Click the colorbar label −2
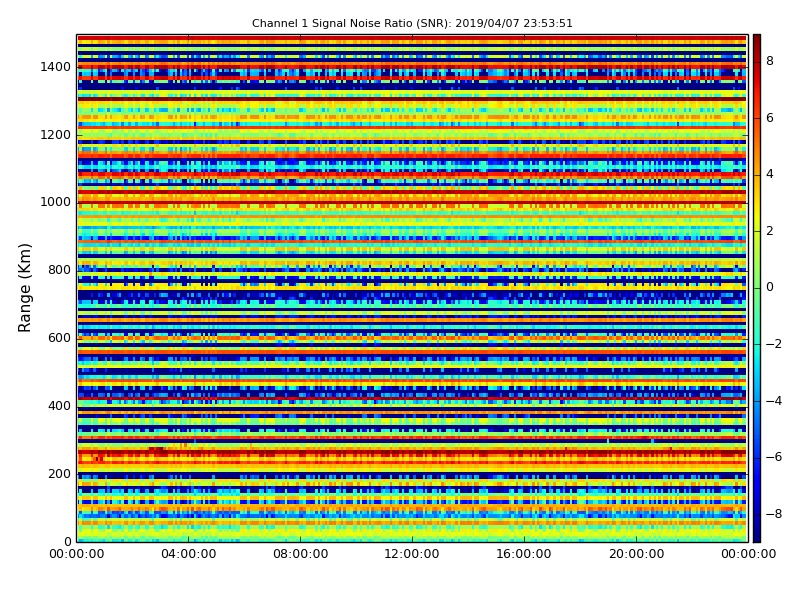The height and width of the screenshot is (600, 800). click(x=774, y=344)
